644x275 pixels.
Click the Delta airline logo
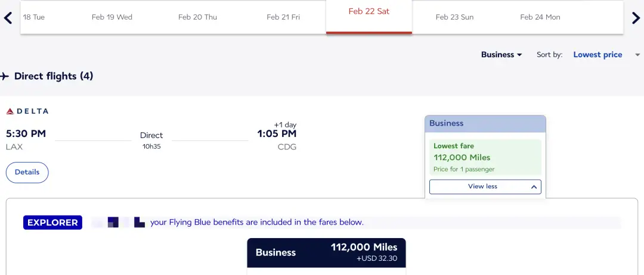click(27, 111)
